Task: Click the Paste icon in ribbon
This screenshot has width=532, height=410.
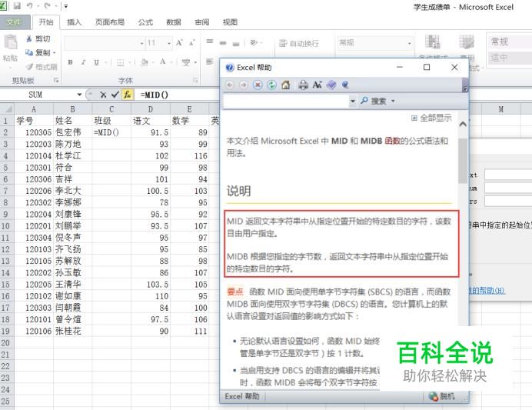Action: [10, 42]
